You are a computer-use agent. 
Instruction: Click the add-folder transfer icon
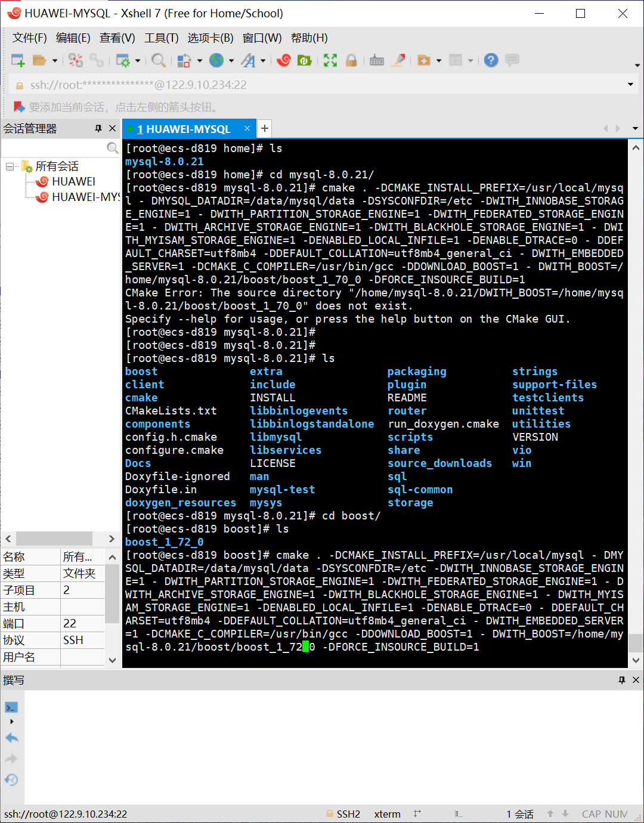(x=424, y=60)
